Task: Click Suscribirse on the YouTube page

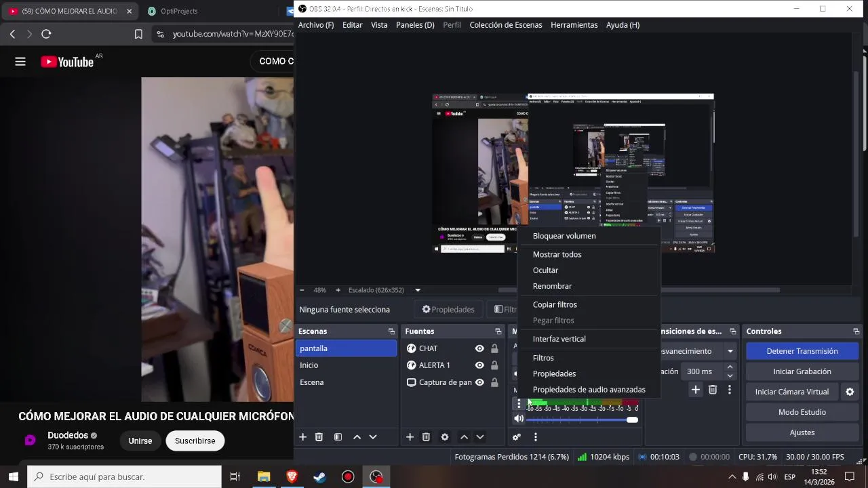Action: coord(195,441)
